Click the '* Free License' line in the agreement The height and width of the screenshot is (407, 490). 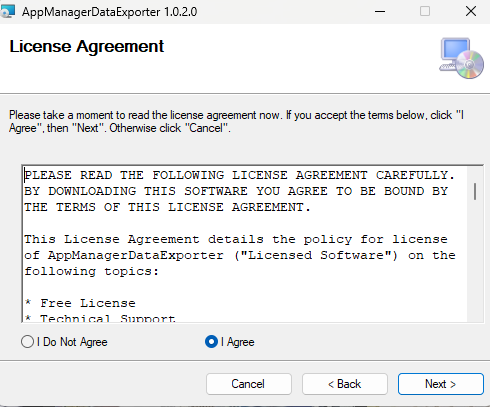[x=80, y=303]
